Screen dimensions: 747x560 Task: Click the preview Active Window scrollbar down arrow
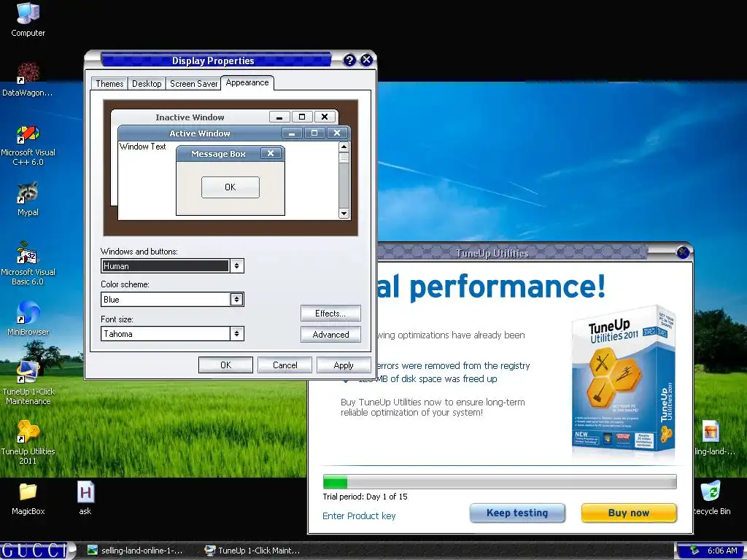344,214
